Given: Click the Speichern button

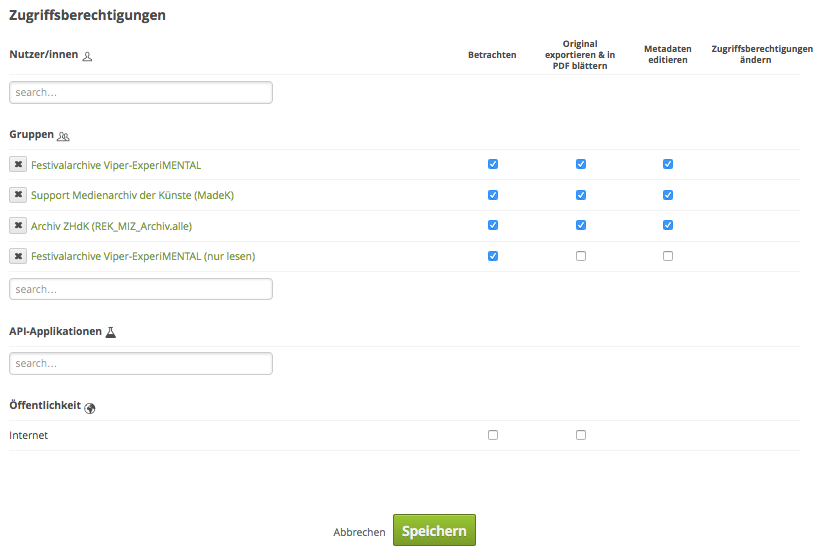Looking at the screenshot, I should 434,531.
